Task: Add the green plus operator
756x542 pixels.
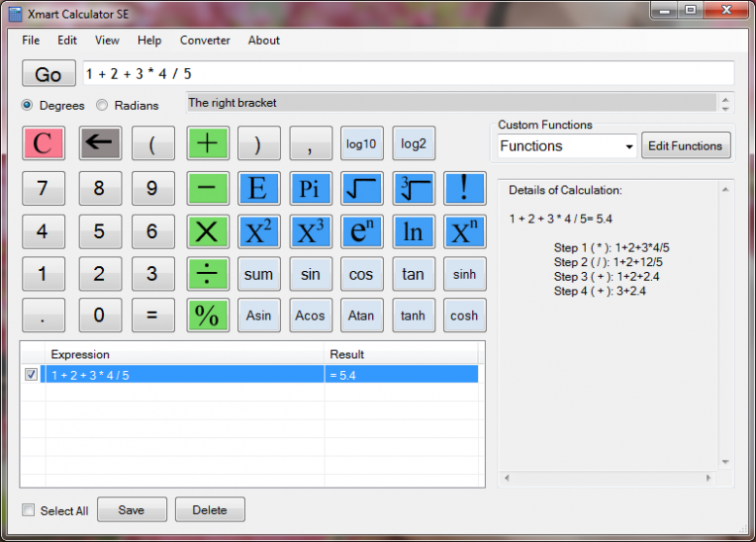Action: pyautogui.click(x=208, y=143)
